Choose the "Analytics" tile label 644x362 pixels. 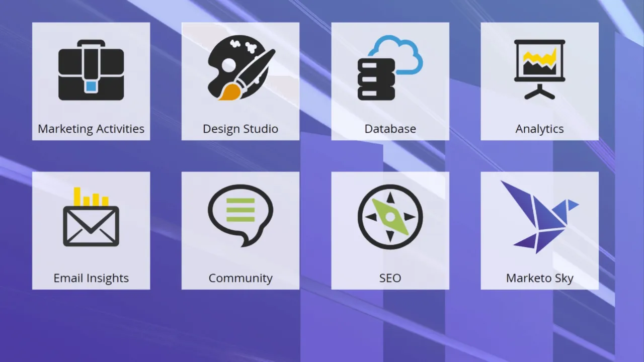(x=539, y=129)
